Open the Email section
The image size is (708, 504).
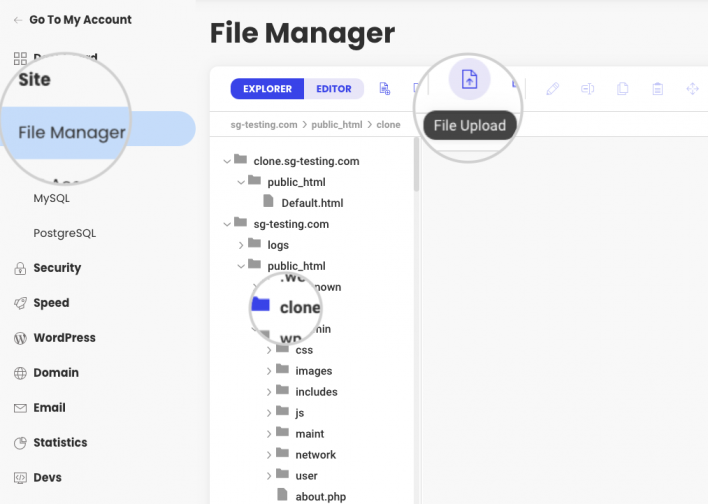click(x=49, y=407)
